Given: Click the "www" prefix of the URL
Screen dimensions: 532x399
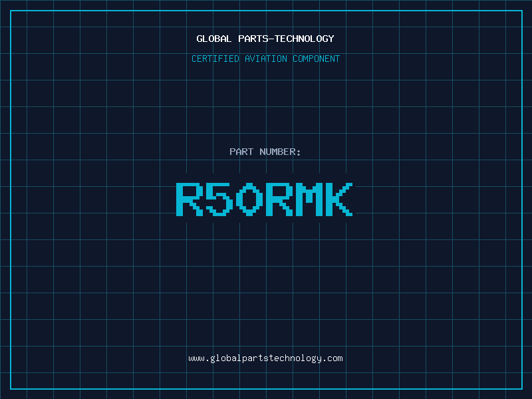Looking at the screenshot, I should tap(196, 358).
